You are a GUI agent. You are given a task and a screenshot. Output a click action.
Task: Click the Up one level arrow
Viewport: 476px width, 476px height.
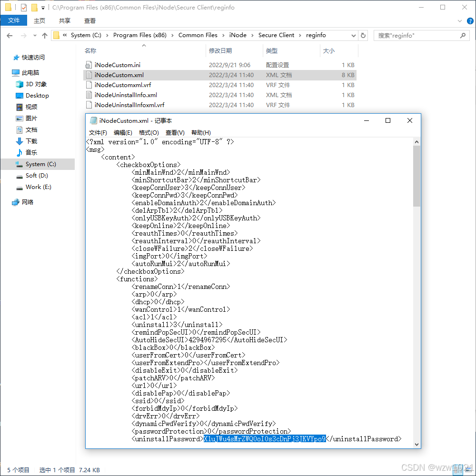[x=45, y=36]
